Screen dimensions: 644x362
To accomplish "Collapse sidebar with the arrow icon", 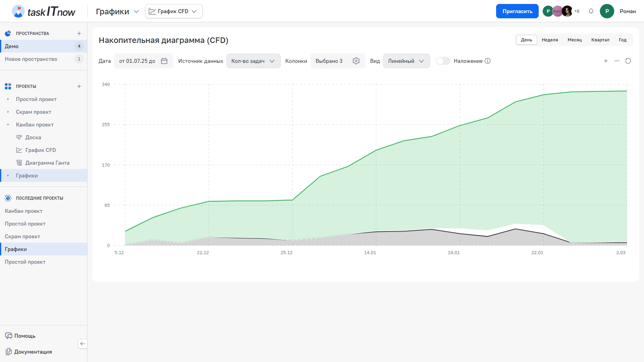I will click(x=82, y=344).
